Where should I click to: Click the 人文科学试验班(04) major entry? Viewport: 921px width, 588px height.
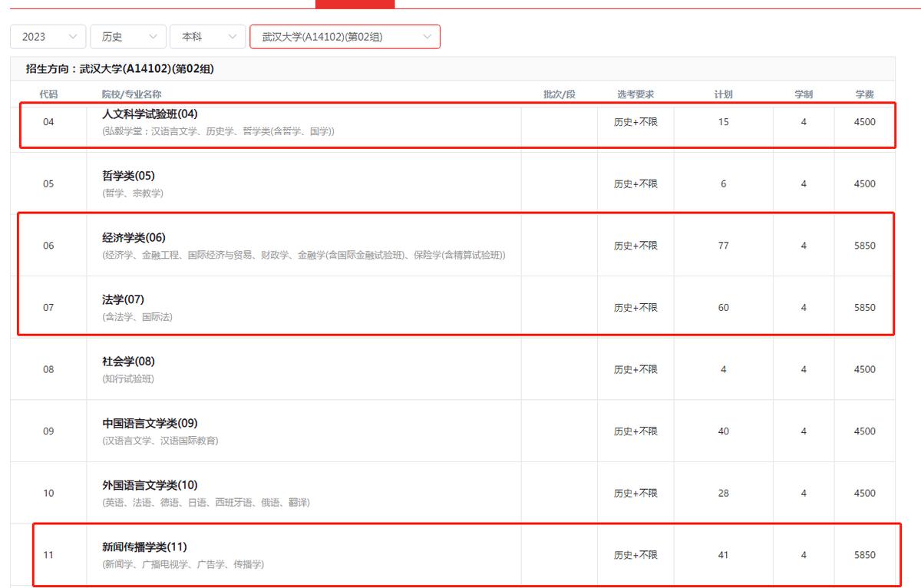(x=150, y=114)
